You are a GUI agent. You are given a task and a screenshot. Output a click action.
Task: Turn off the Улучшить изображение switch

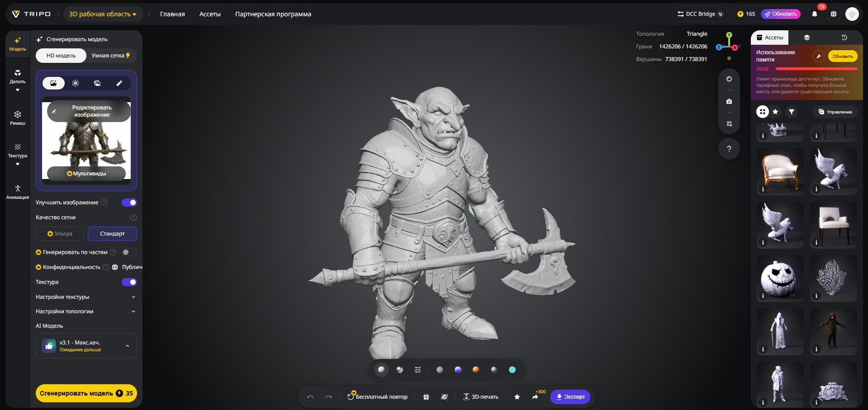point(129,203)
